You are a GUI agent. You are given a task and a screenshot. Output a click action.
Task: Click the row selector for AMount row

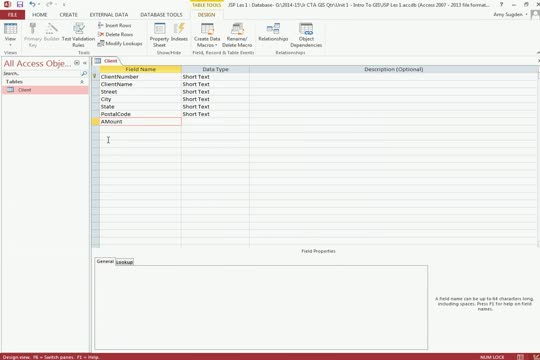(96, 122)
